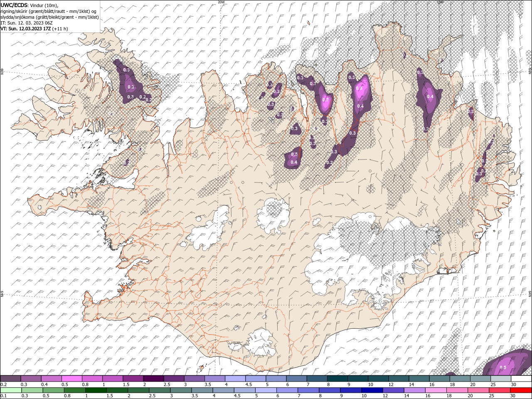This screenshot has height=399, width=532.
Task: Click the pale green lower swatch starting at 0.1
Action: [11, 390]
